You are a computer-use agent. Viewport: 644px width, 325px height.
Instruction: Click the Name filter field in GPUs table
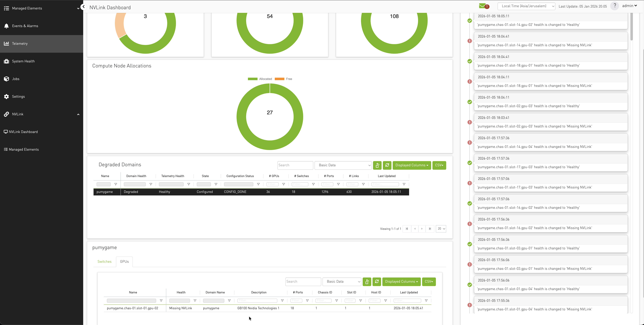(131, 301)
